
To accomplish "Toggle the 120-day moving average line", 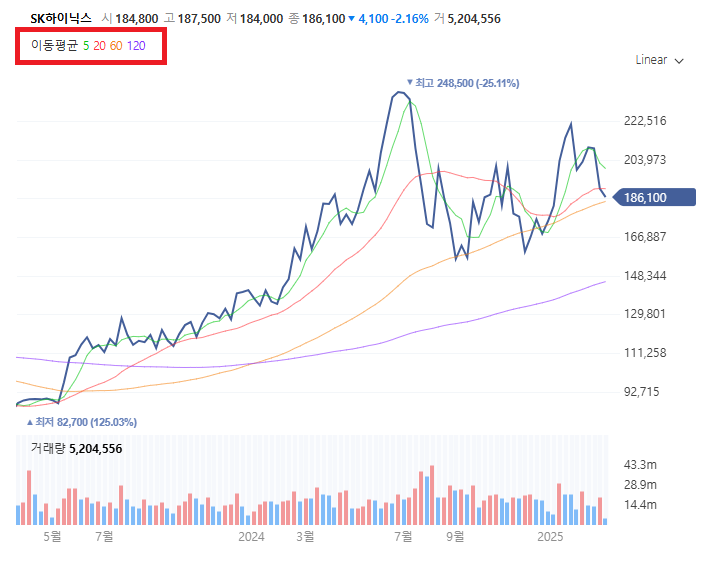I will [x=137, y=46].
